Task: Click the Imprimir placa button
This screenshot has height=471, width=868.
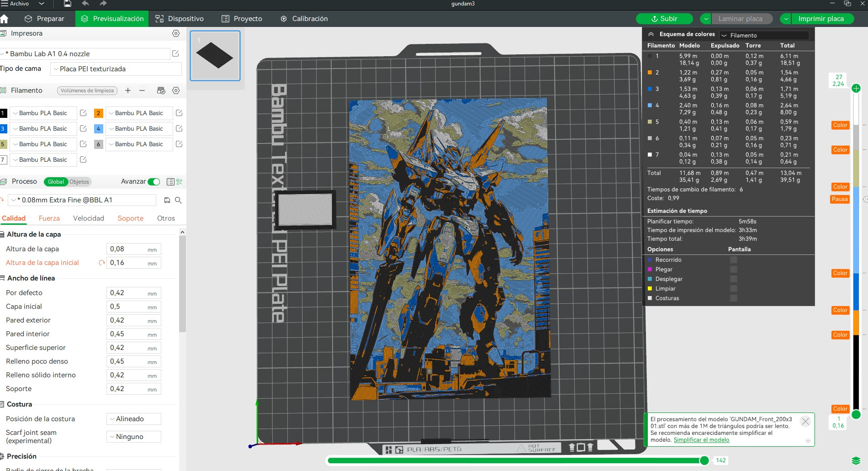Action: (x=823, y=19)
